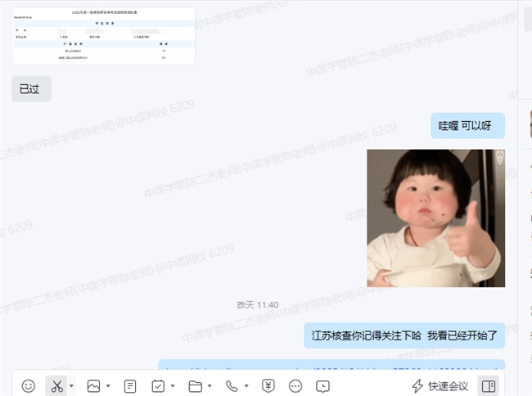Click the red packet yen icon
Viewport: 532px width, 396px height.
[x=268, y=385]
